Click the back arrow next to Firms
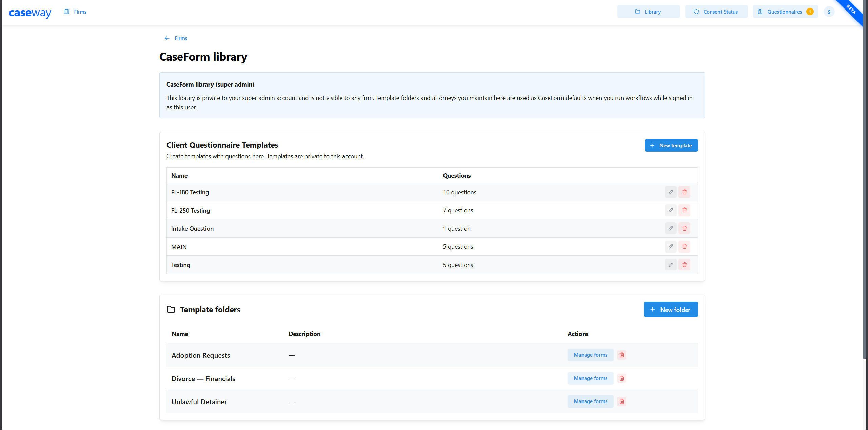 click(x=167, y=38)
